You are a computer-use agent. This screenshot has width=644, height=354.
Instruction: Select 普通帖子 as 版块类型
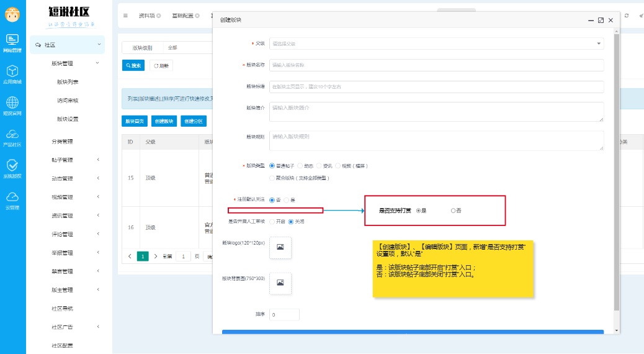[272, 166]
